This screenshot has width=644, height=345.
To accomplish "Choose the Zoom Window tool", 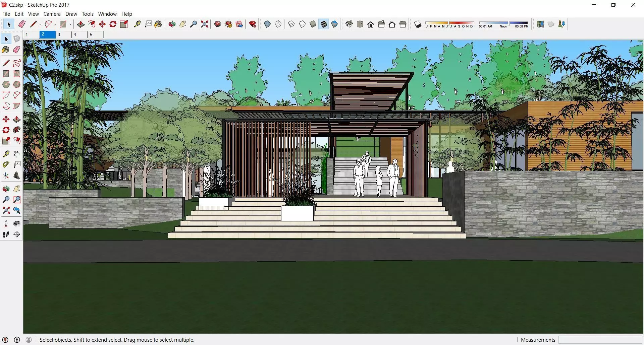I will 17,200.
